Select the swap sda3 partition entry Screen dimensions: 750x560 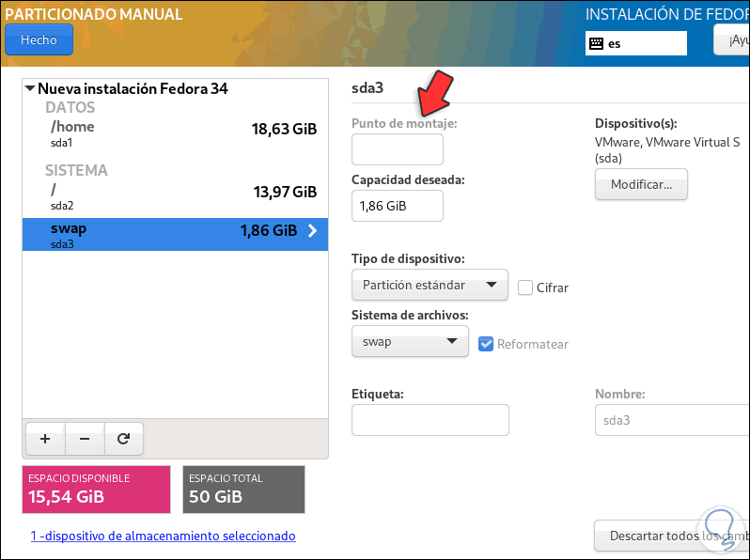coord(174,234)
